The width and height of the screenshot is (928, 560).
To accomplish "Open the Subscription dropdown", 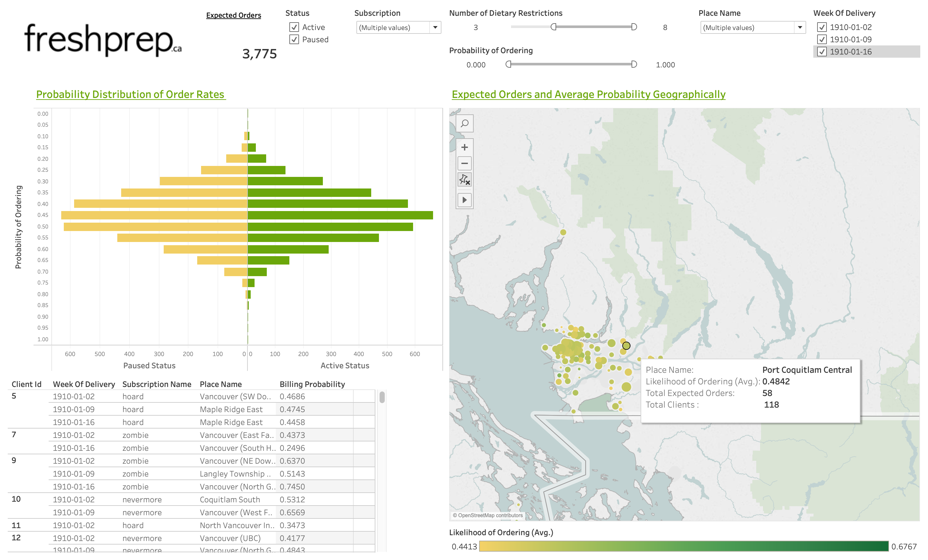I will click(x=399, y=27).
